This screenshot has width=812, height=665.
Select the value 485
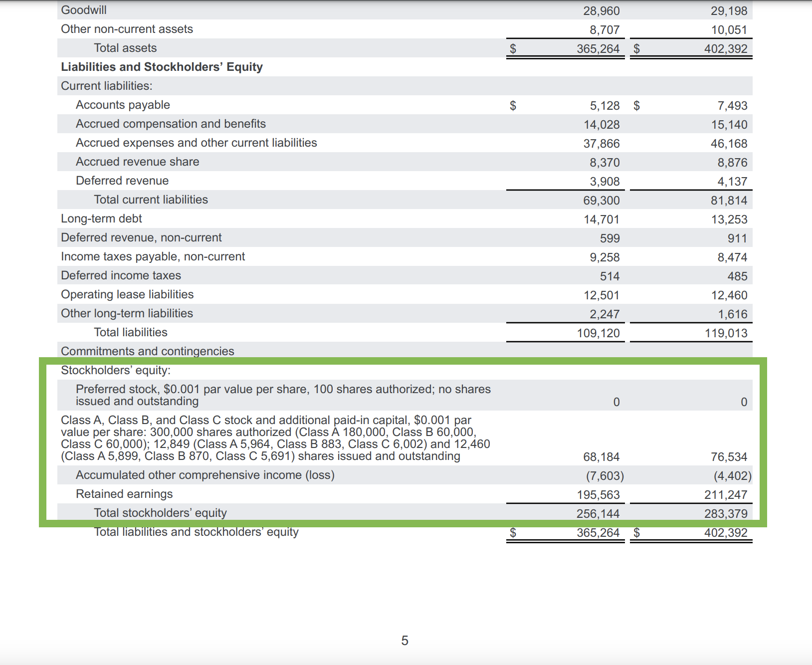(x=737, y=276)
